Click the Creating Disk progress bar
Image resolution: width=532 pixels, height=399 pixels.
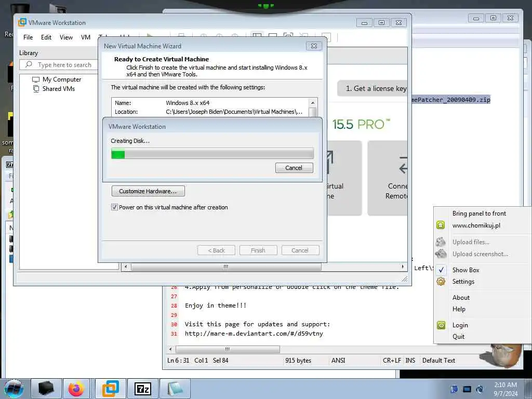212,153
